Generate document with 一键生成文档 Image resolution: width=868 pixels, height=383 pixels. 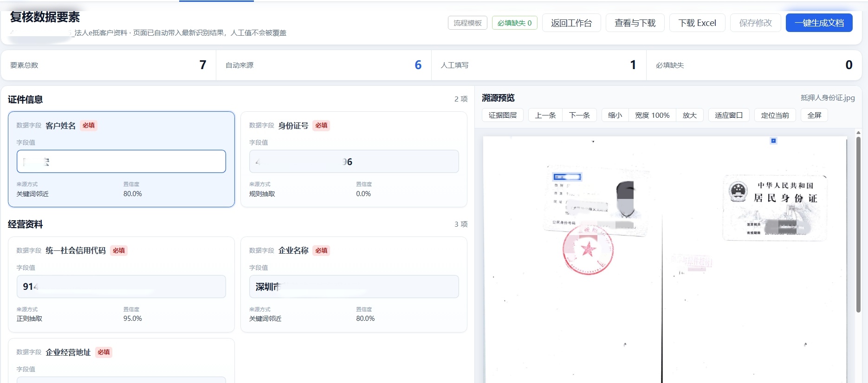tap(819, 23)
